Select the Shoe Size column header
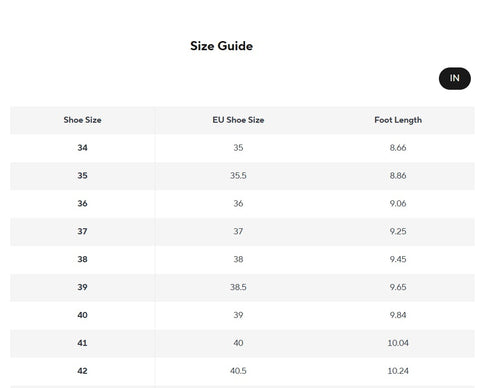480x388 pixels. [x=82, y=120]
